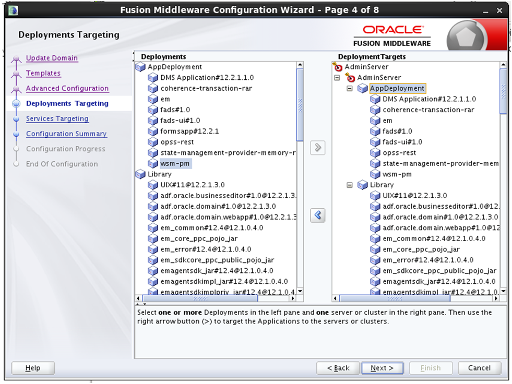Select AppDeployment label in Deployment Targets
This screenshot has width=512, height=384.
pos(397,88)
